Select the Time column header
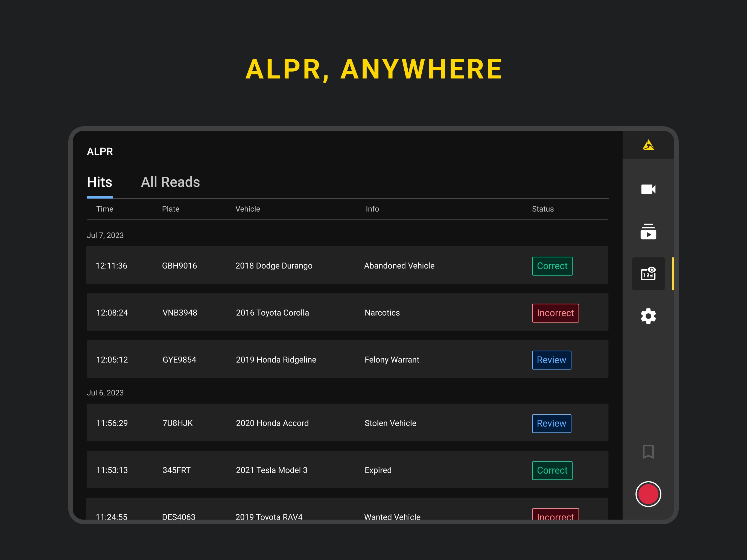 tap(105, 209)
